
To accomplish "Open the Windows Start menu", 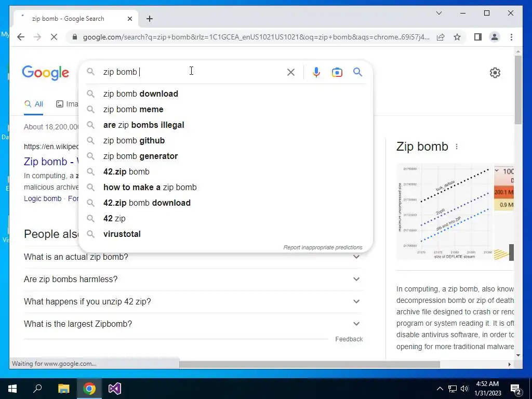I will coord(12,389).
